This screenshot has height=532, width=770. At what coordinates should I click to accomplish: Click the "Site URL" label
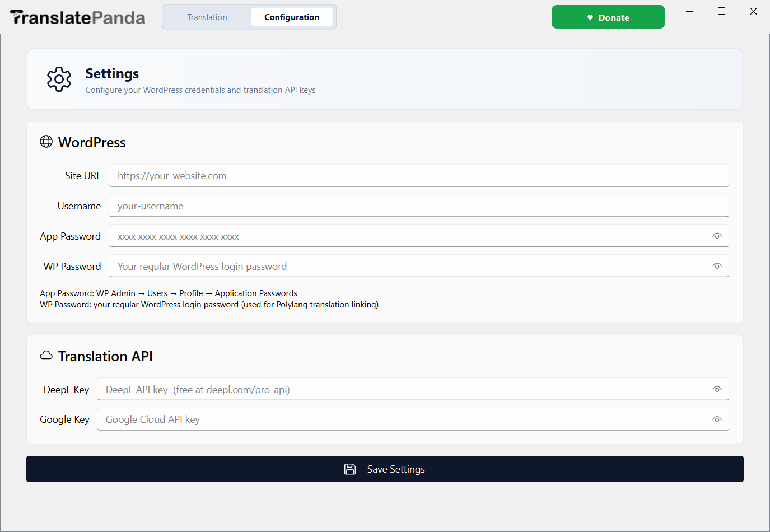83,176
